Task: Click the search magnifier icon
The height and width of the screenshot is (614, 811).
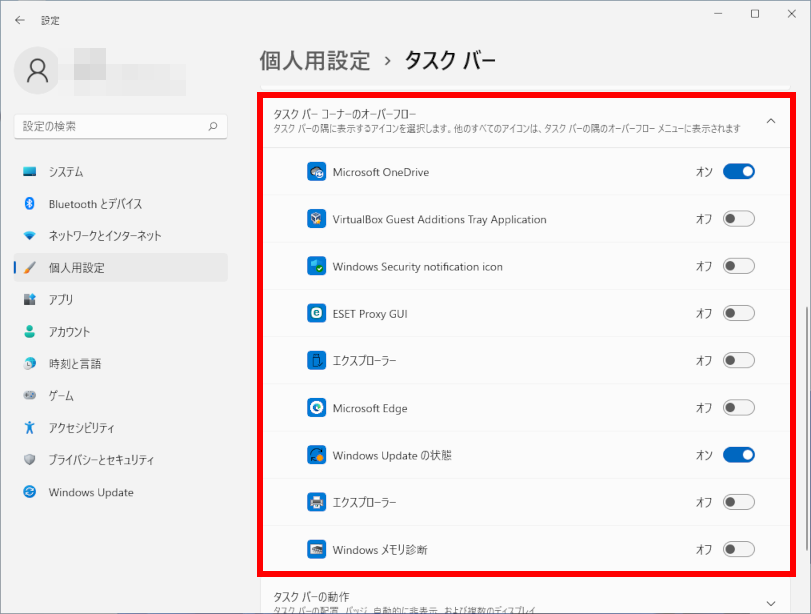Action: [213, 126]
